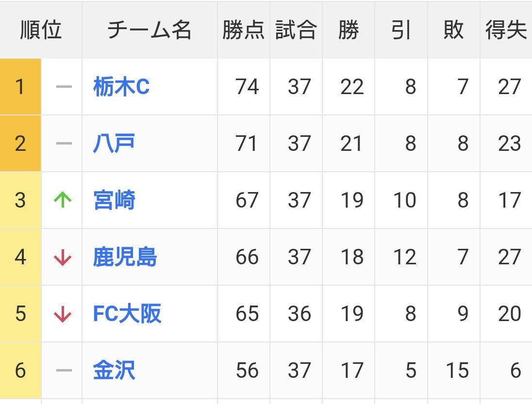The image size is (532, 404).
Task: Click the rank 3 yellow cell
Action: [20, 200]
